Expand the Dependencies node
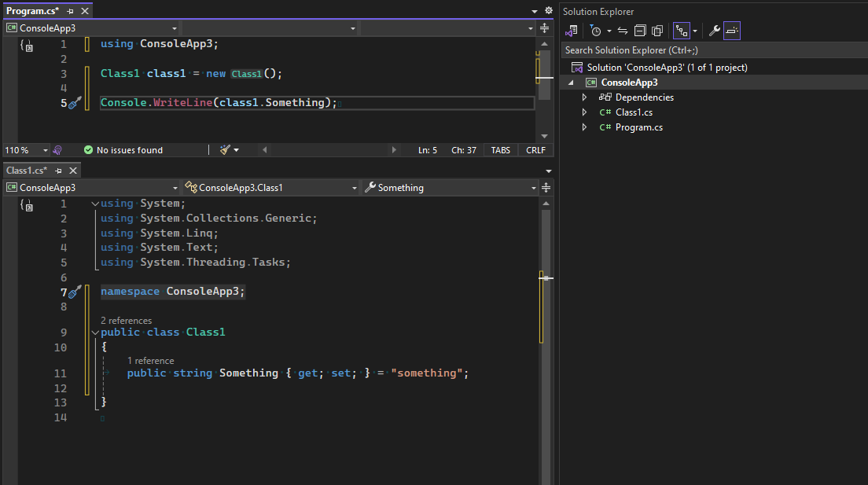The width and height of the screenshot is (868, 485). coord(585,97)
